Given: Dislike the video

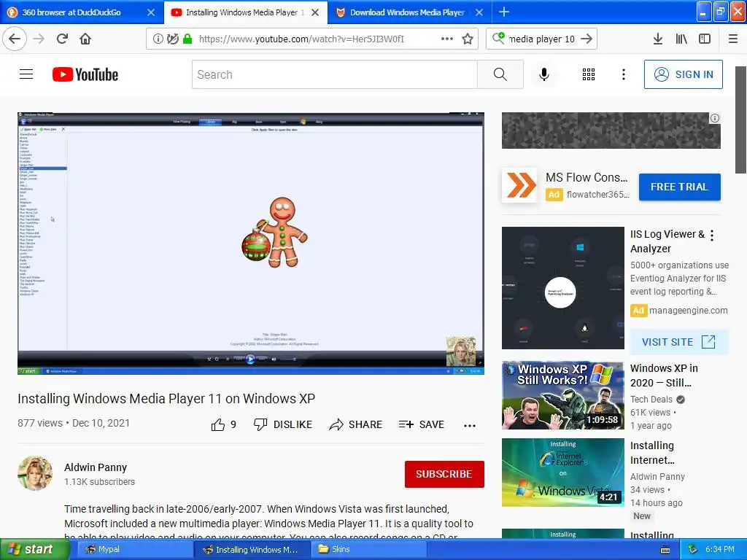Looking at the screenshot, I should [283, 424].
